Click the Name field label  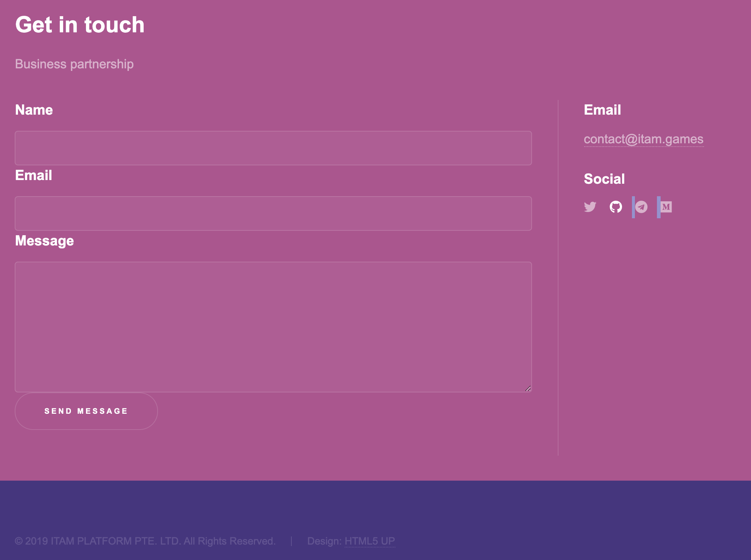click(34, 110)
